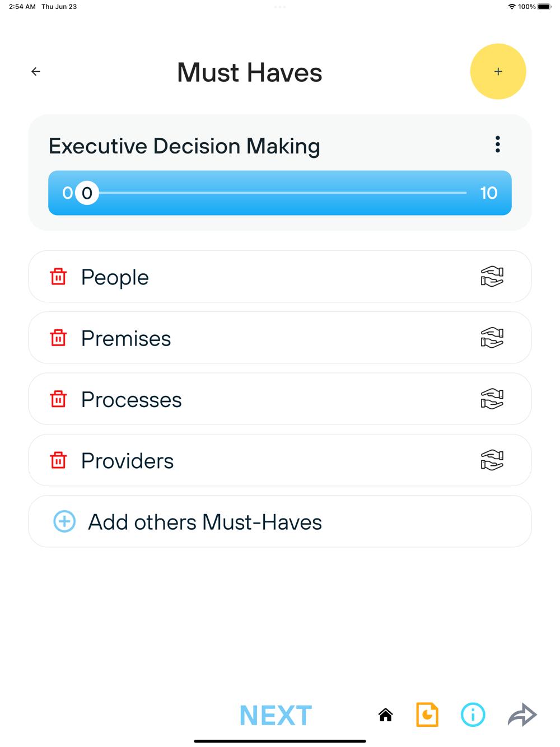Tap the hands icon on Premises row
Viewport: 560px width, 747px height.
tap(492, 338)
